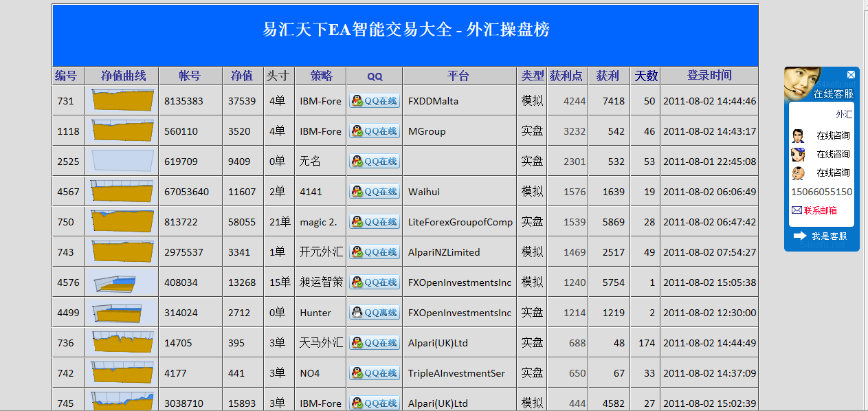Viewport: 868px width, 411px height.
Task: Click the QQ online button for account 408034
Action: point(375,282)
